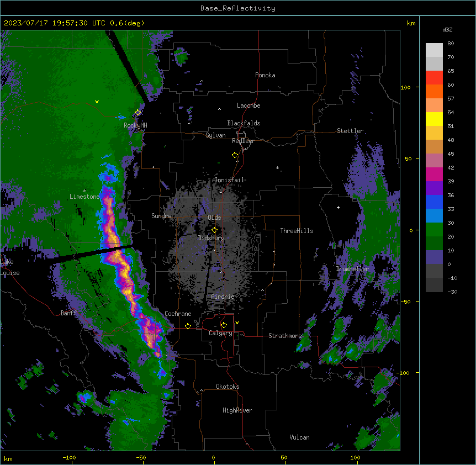
Task: Click the Didsbury town label
Action: point(211,238)
